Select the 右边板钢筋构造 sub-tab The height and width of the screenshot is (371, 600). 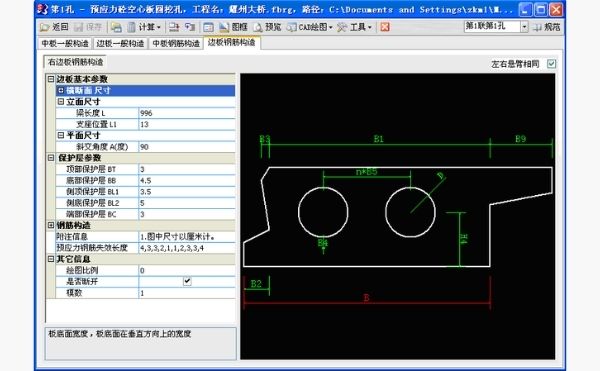click(75, 62)
